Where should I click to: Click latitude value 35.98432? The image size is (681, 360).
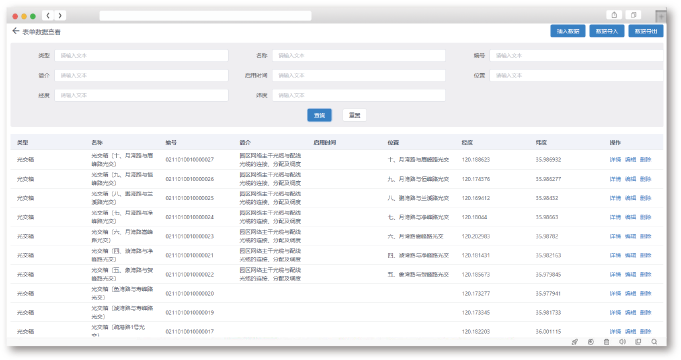pyautogui.click(x=547, y=198)
